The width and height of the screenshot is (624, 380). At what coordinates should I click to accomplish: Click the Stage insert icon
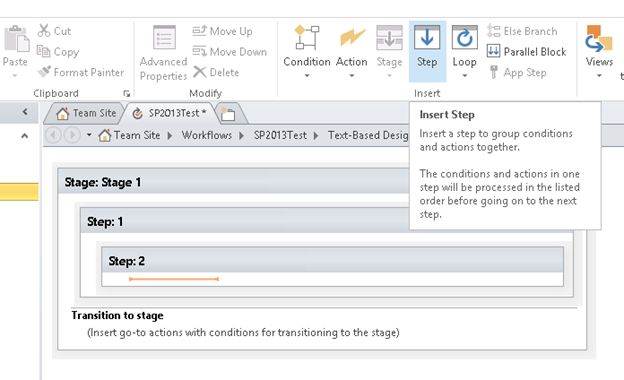click(389, 37)
